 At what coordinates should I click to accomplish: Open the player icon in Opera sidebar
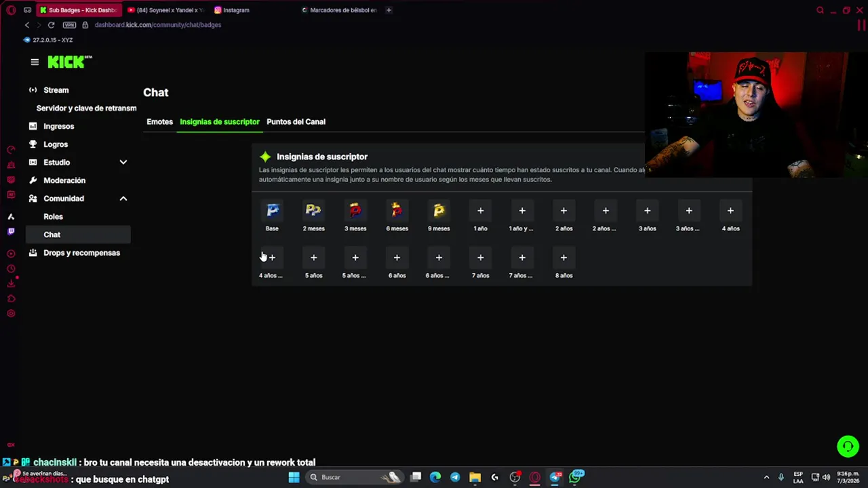click(11, 253)
